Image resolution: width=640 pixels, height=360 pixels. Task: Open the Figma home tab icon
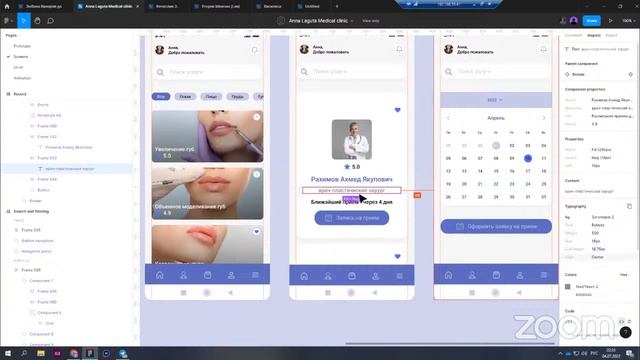tap(7, 6)
